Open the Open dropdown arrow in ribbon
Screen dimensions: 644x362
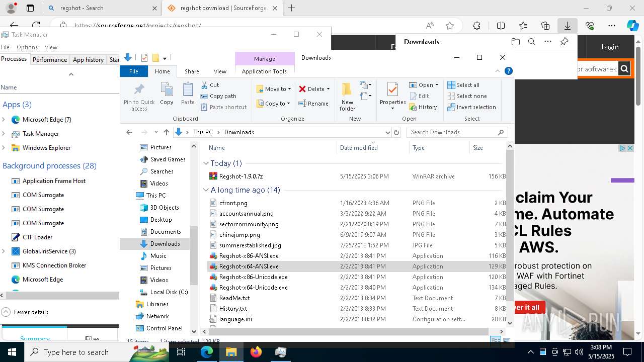(x=437, y=85)
